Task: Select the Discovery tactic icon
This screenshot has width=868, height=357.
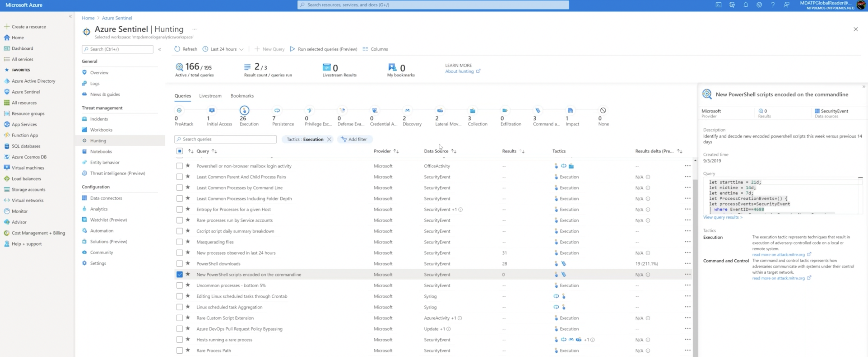Action: click(407, 110)
